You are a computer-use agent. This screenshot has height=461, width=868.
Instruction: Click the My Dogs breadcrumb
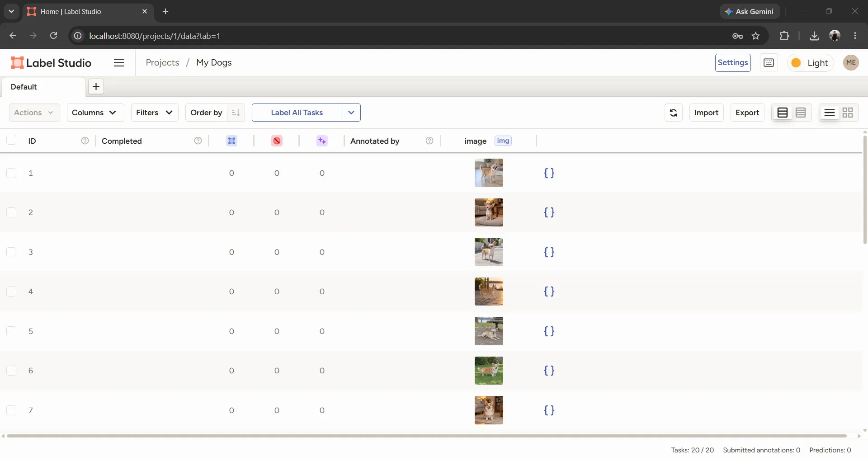[214, 63]
